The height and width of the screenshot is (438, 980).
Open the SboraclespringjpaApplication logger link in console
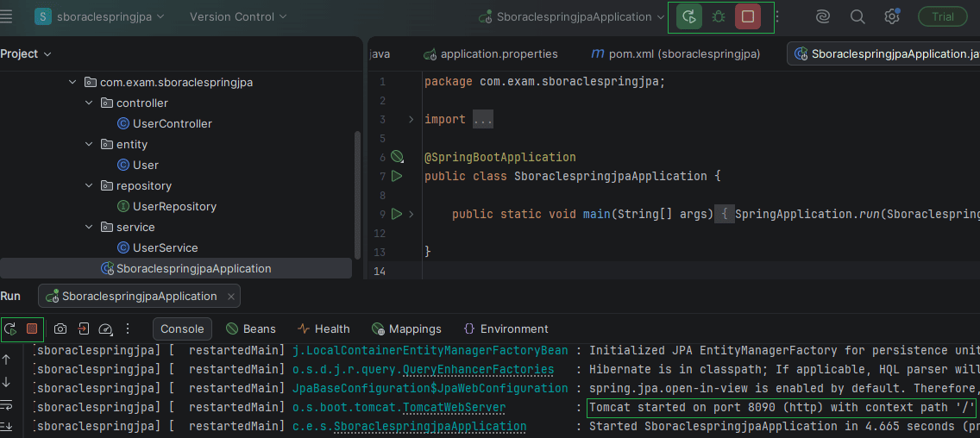430,427
